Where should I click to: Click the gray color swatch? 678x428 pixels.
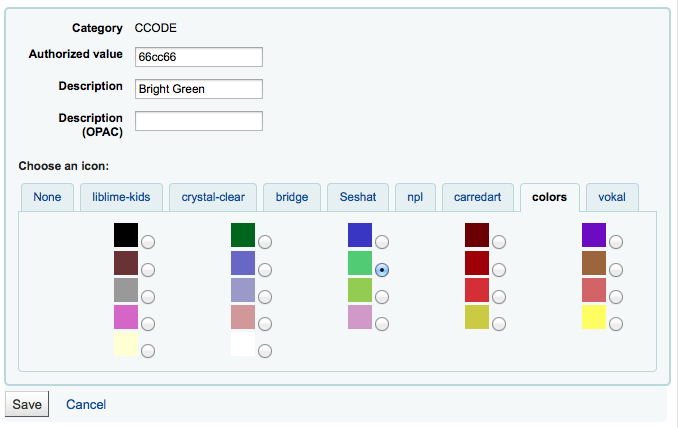click(x=125, y=290)
